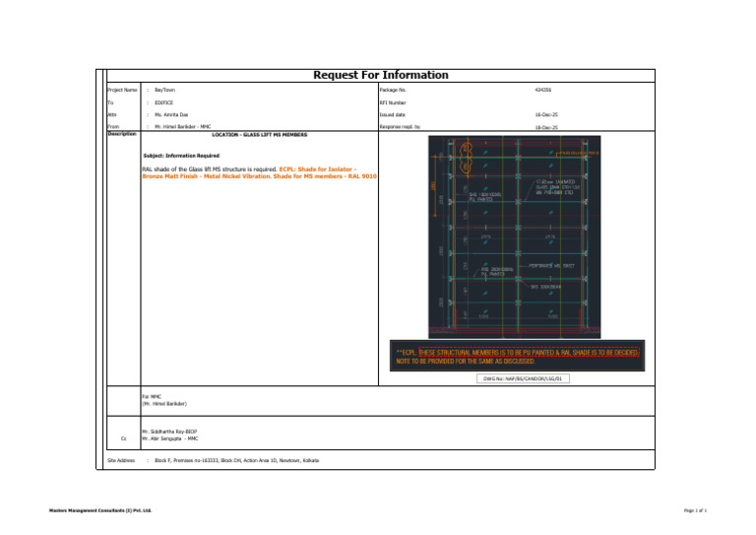
Task: Click the 'Request For Information' title
Action: click(380, 75)
